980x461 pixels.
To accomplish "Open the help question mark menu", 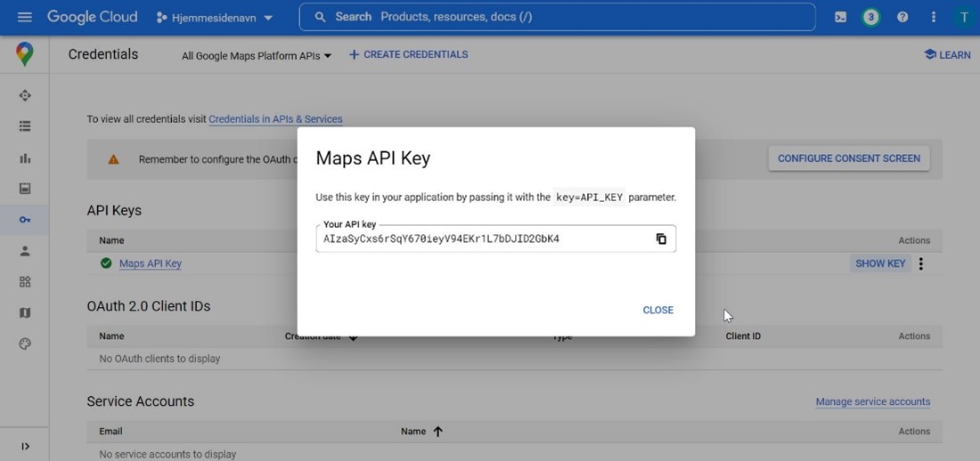I will pyautogui.click(x=902, y=17).
